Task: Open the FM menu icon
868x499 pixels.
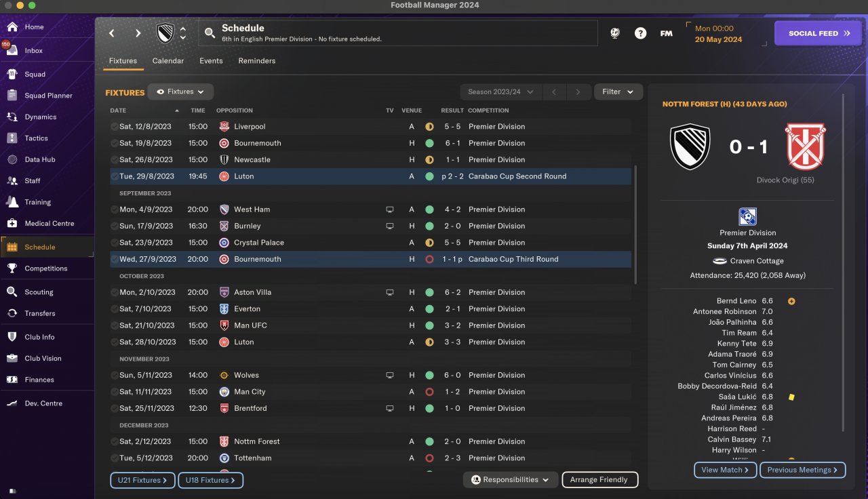Action: (x=667, y=33)
